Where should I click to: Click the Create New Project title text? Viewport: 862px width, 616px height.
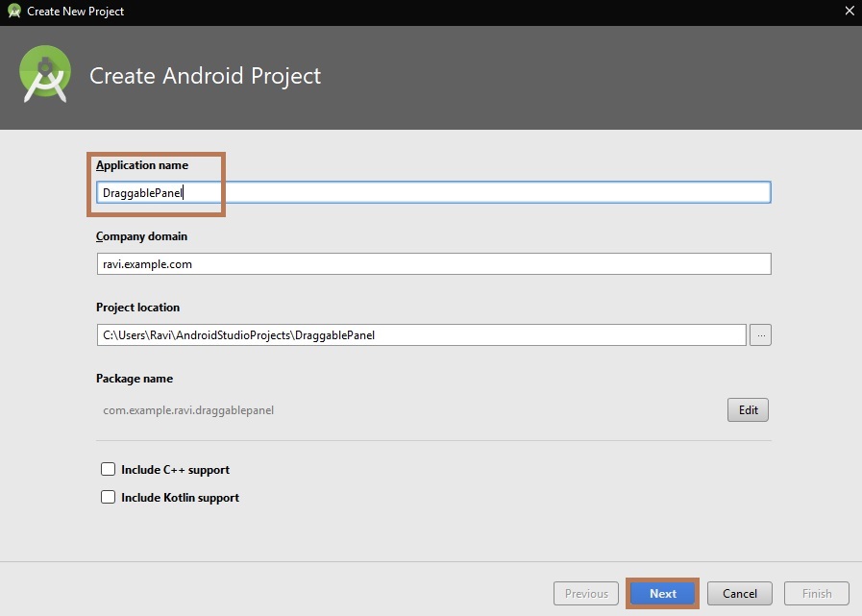(x=76, y=12)
